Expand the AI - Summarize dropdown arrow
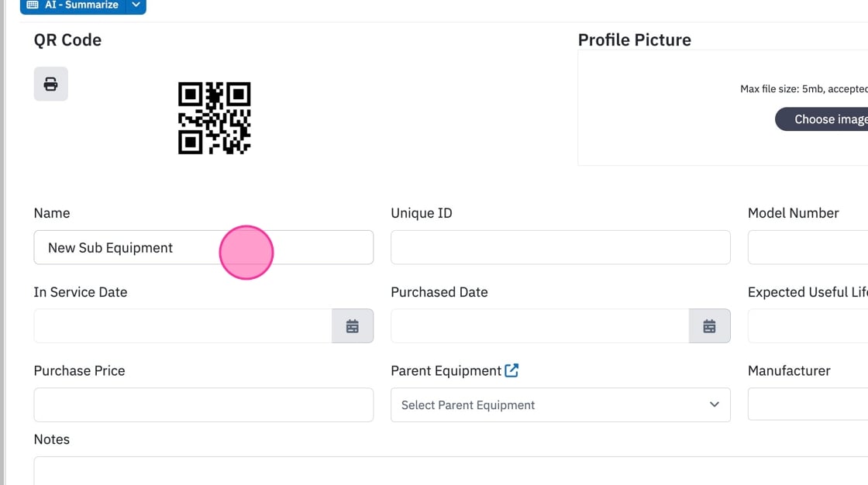Viewport: 868px width, 485px height. pyautogui.click(x=136, y=5)
